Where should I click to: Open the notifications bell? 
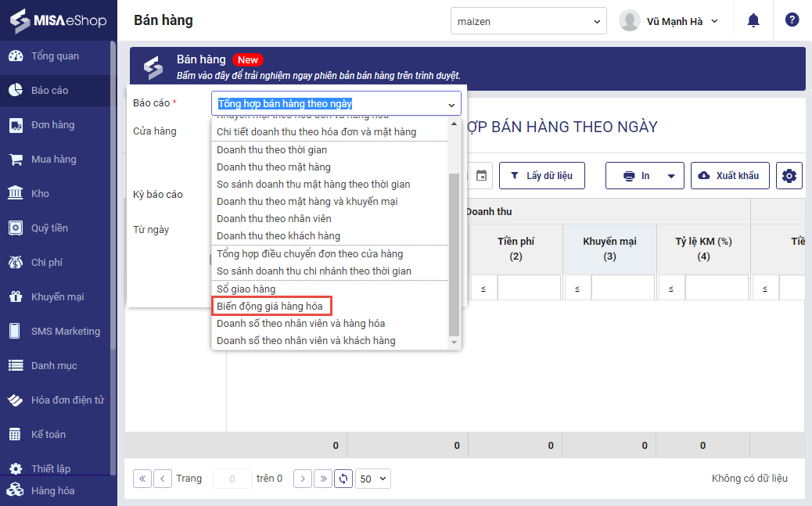pos(753,20)
